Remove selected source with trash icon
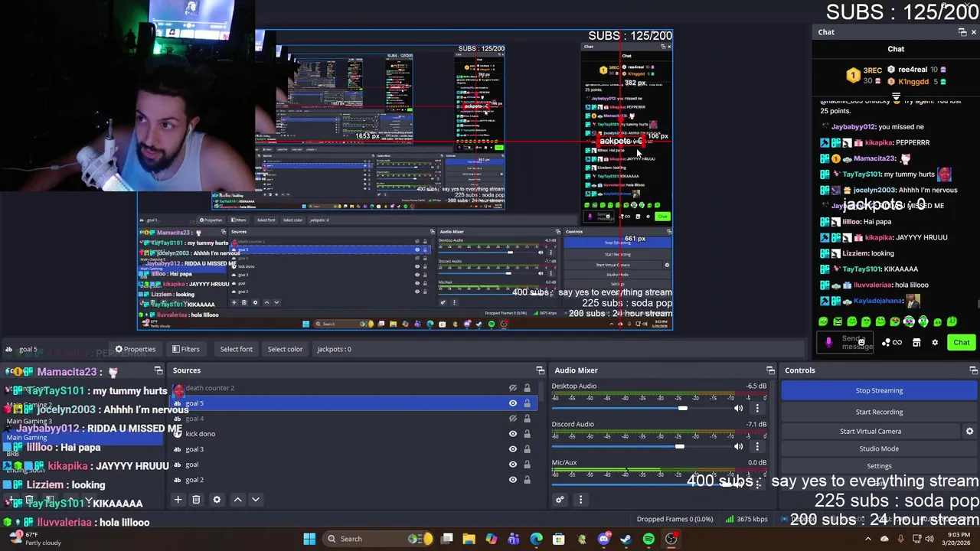980x551 pixels. [x=196, y=500]
